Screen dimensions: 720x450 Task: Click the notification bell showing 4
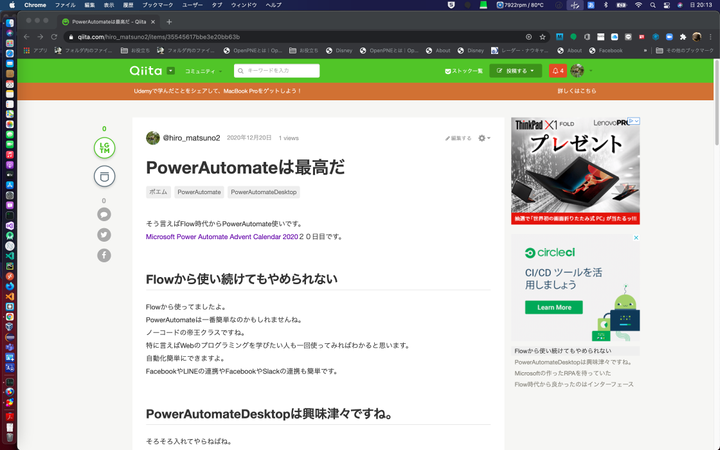click(557, 71)
